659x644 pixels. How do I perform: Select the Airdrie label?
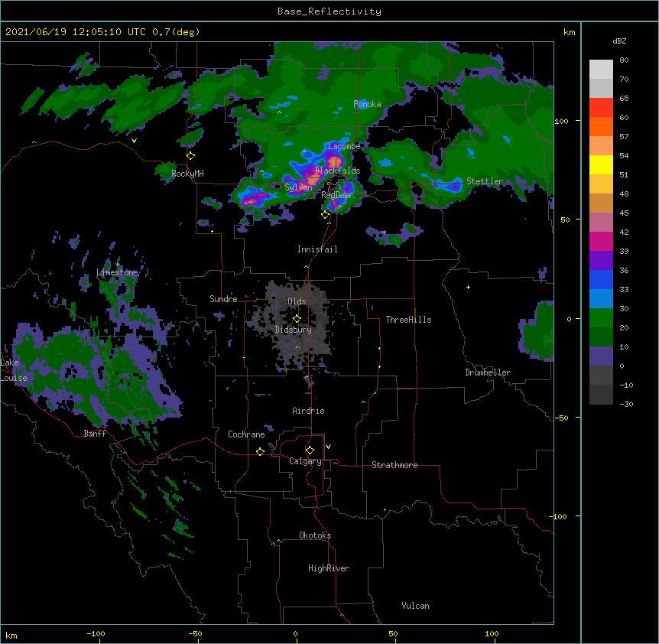click(309, 411)
